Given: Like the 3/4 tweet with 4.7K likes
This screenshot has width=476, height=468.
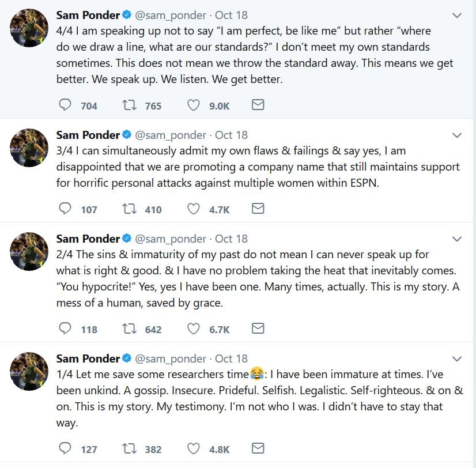Looking at the screenshot, I should (x=194, y=209).
